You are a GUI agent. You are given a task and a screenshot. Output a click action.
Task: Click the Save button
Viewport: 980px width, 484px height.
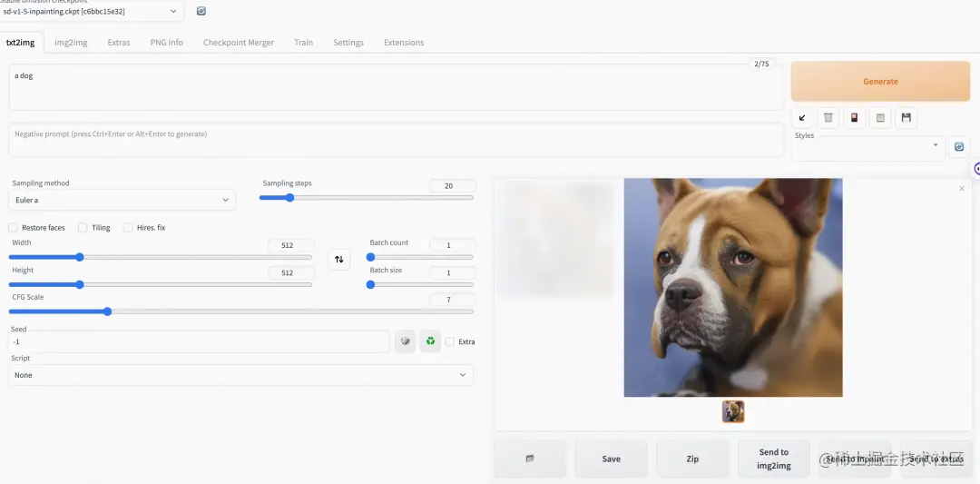tap(612, 459)
